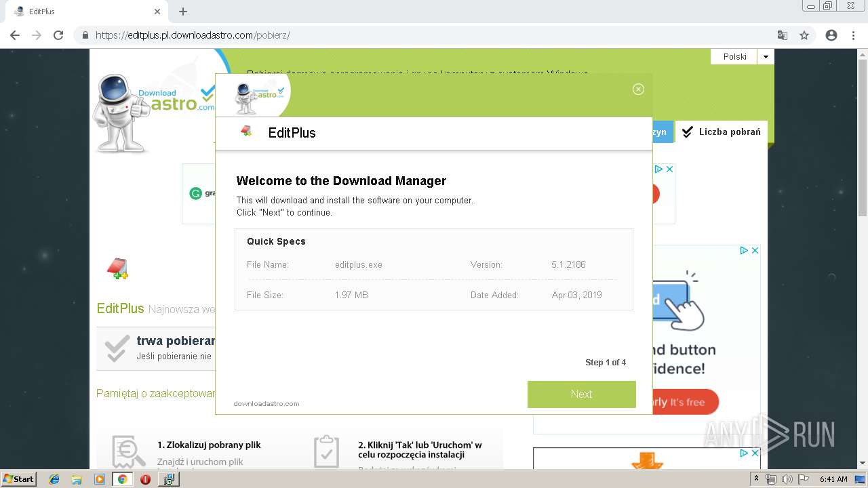868x488 pixels.
Task: Close the Download Manager dialog
Action: (638, 89)
